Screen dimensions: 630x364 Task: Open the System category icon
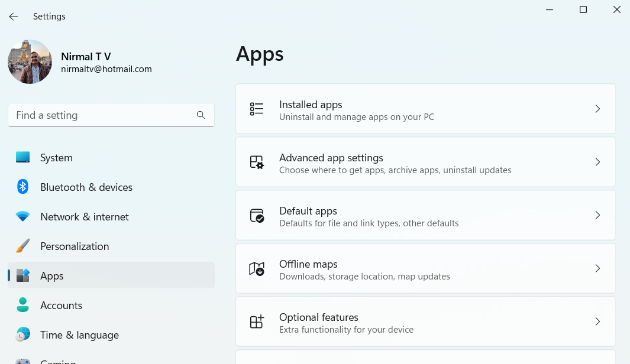[x=23, y=157]
